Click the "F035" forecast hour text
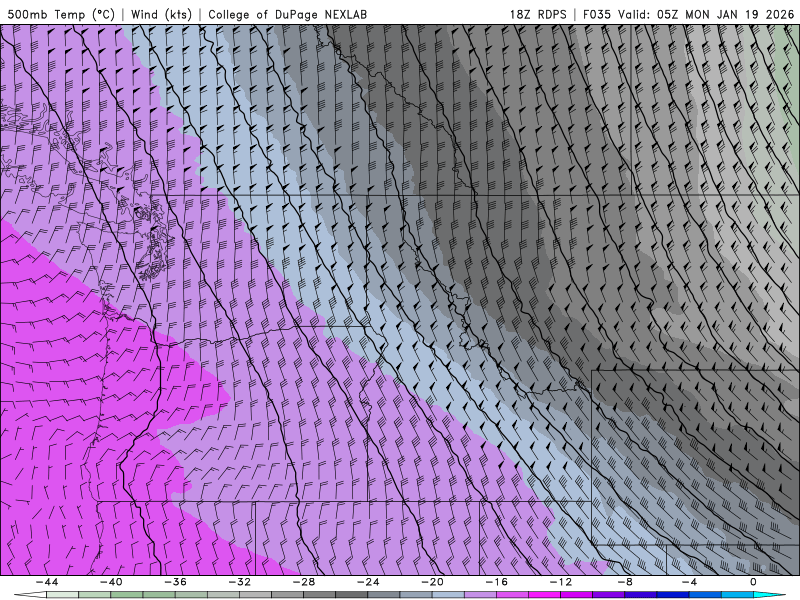The width and height of the screenshot is (800, 600). coord(596,14)
